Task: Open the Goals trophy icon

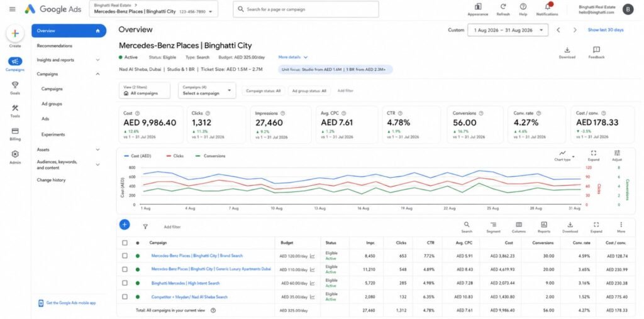Action: [x=15, y=85]
